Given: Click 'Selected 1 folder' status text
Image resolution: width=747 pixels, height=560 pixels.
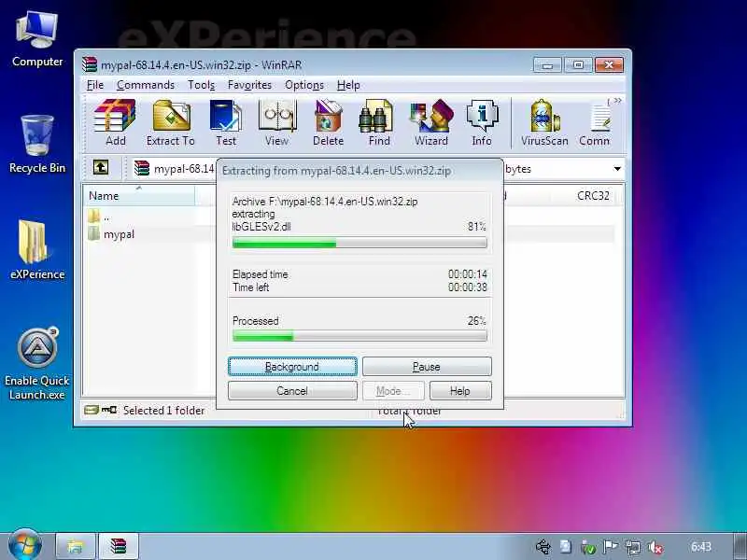Looking at the screenshot, I should tap(163, 410).
